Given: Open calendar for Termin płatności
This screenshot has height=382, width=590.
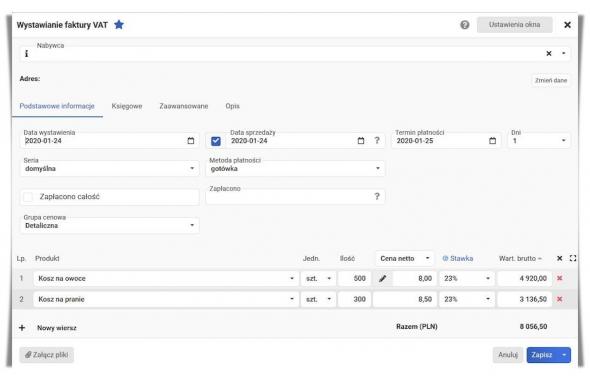Looking at the screenshot, I should coord(493,141).
